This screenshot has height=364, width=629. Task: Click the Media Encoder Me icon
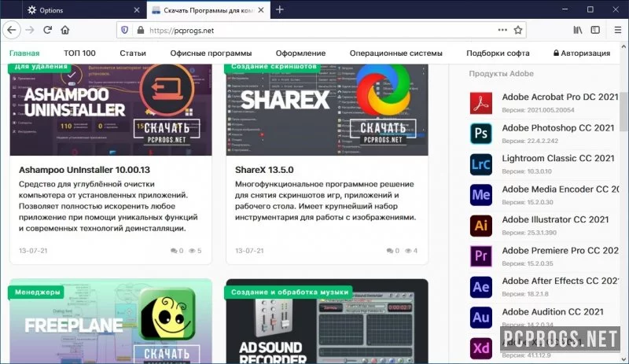pos(481,195)
